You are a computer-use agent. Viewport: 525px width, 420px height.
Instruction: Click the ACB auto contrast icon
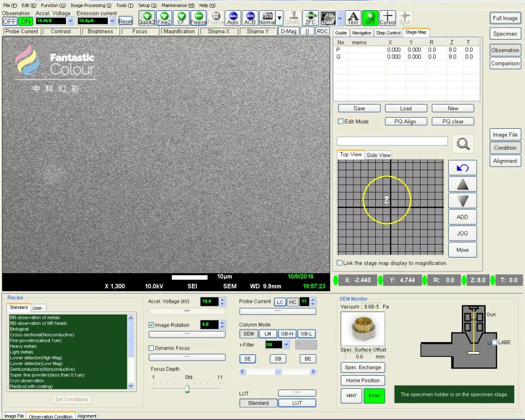coord(250,18)
